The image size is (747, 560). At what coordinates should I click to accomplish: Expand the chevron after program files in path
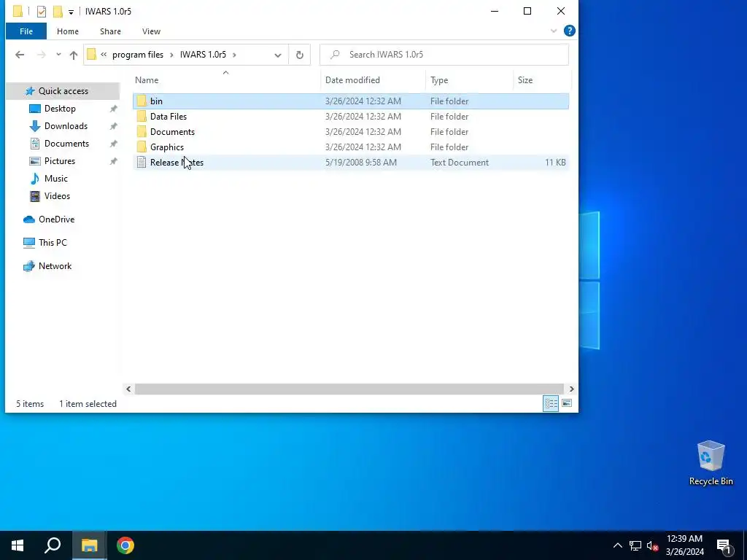(x=171, y=55)
